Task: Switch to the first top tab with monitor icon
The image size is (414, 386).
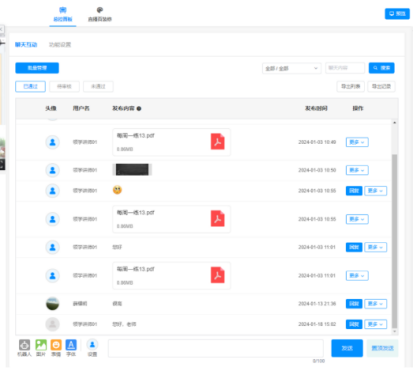Action: point(63,14)
